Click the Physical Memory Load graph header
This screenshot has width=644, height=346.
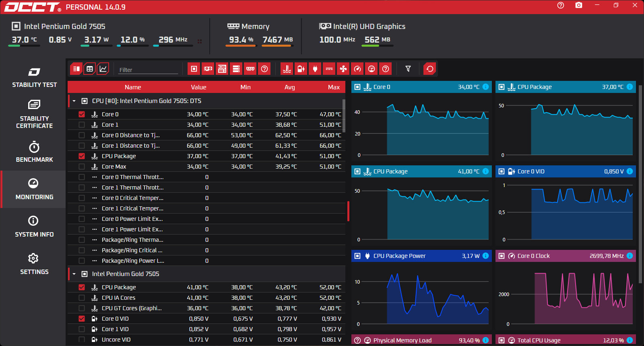point(421,340)
